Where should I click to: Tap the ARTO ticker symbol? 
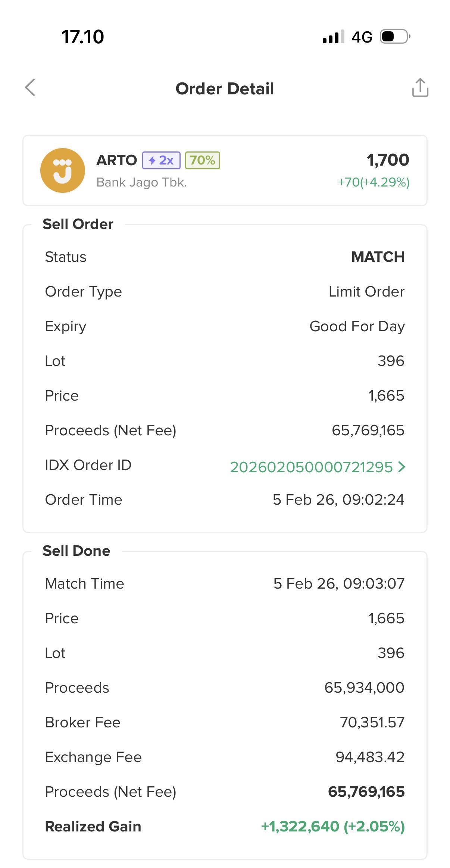coord(117,160)
